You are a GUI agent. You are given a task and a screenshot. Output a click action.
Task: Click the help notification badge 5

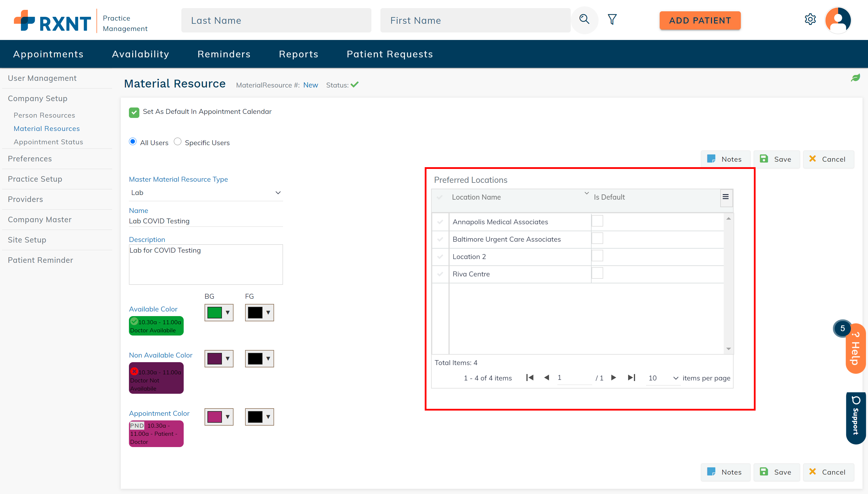coord(842,329)
